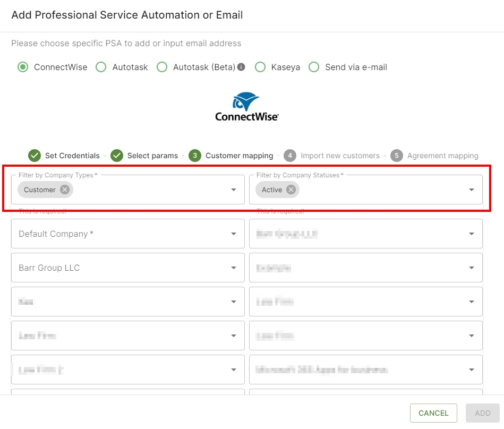Image resolution: width=504 pixels, height=429 pixels.
Task: Click the CANCEL button
Action: click(433, 413)
